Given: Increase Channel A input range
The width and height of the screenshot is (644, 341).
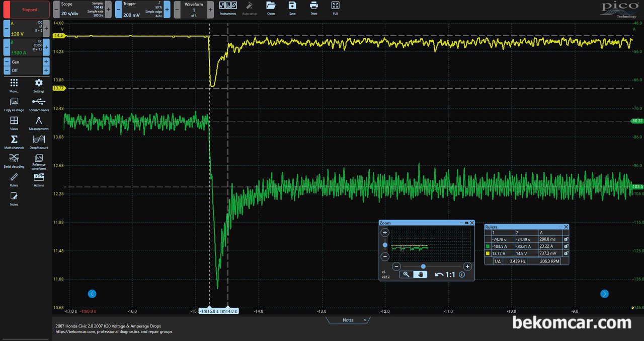Looking at the screenshot, I should tap(46, 29).
